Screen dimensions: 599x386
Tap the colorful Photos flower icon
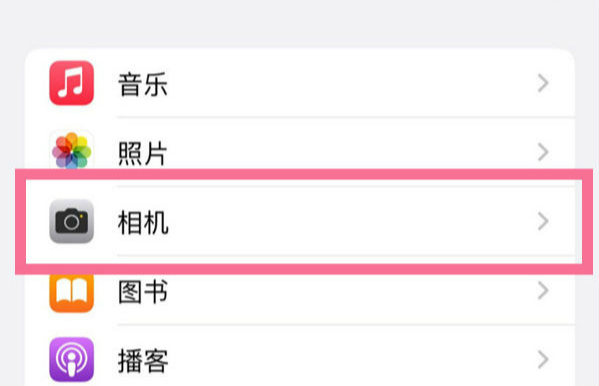[x=71, y=150]
